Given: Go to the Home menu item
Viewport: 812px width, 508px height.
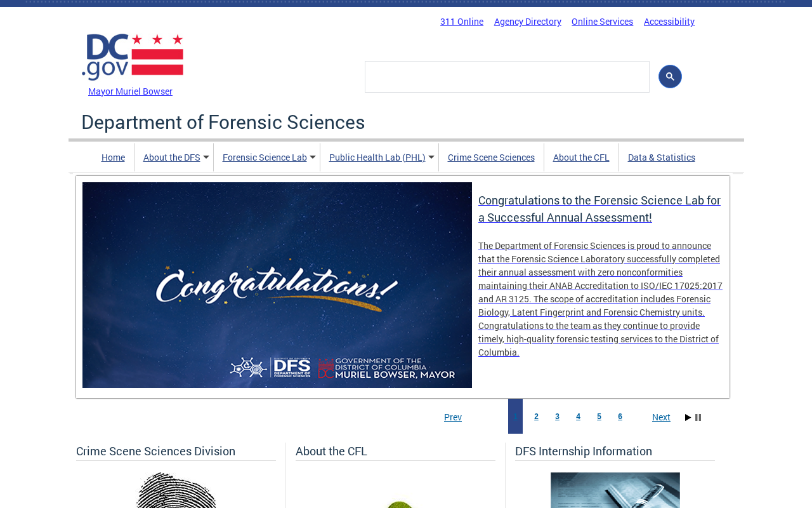Looking at the screenshot, I should pos(113,157).
